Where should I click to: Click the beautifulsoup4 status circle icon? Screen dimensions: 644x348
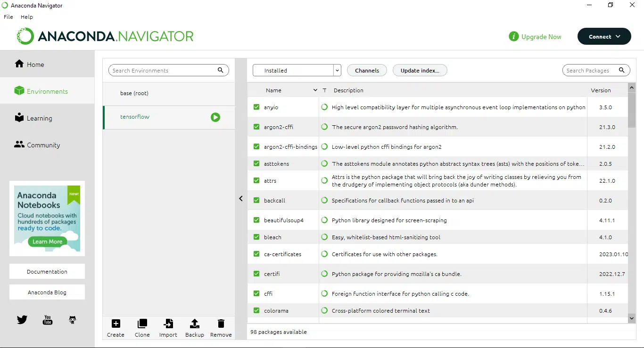click(x=324, y=220)
